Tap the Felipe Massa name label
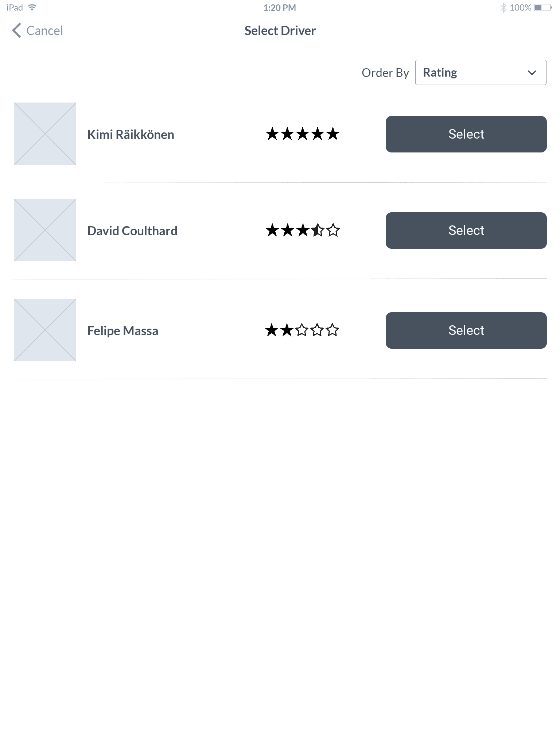Screen dimensions: 560x747 [x=122, y=331]
